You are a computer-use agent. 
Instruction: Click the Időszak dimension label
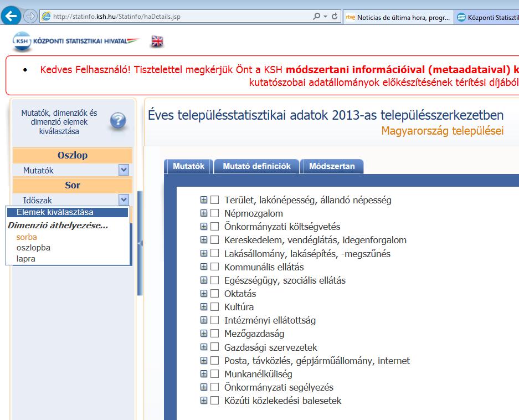pyautogui.click(x=38, y=201)
